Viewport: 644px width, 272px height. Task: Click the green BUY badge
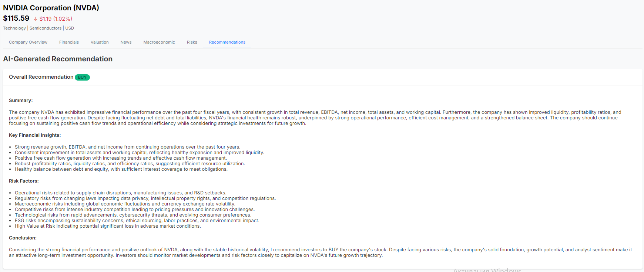click(x=82, y=77)
